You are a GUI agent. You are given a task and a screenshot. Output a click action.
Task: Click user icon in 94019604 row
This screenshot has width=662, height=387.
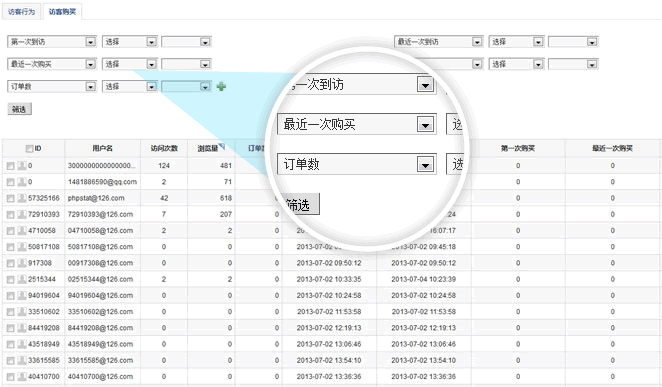pos(22,295)
